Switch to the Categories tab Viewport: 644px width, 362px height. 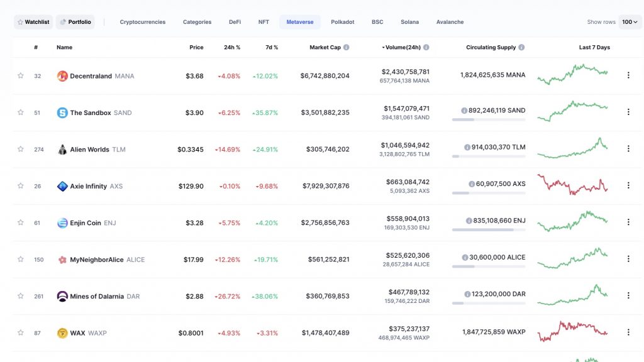coord(197,22)
